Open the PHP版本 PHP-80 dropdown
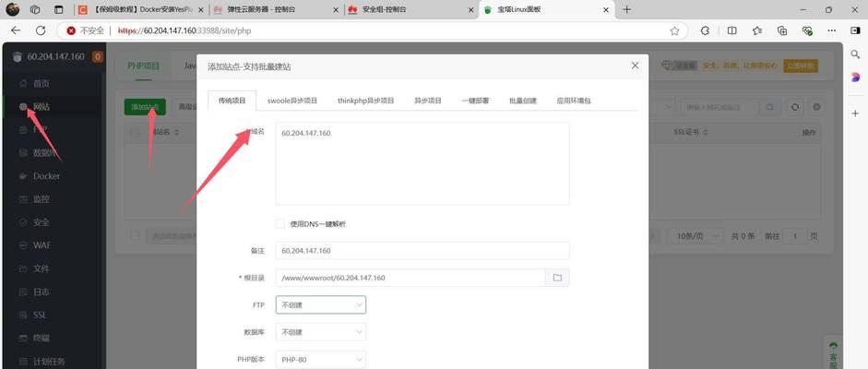 pyautogui.click(x=320, y=360)
